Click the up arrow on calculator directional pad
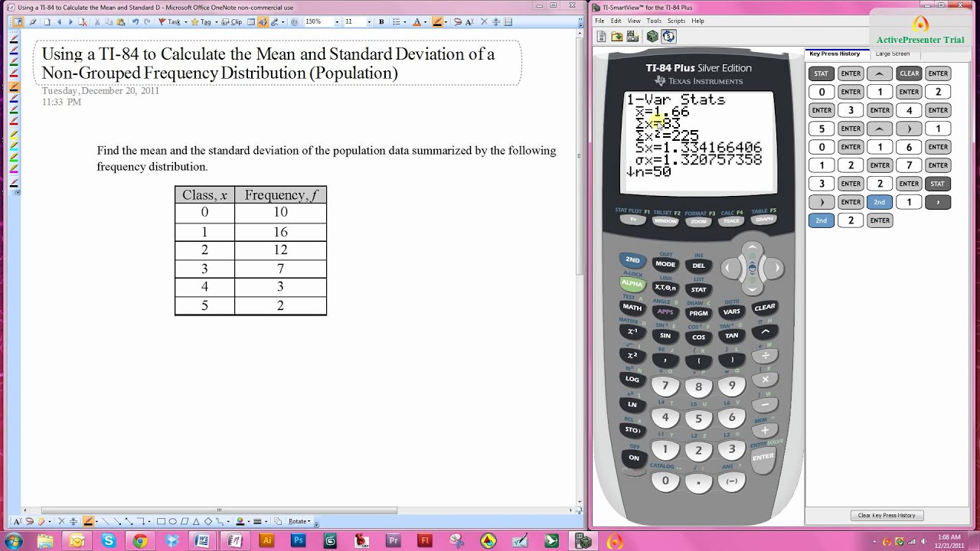The height and width of the screenshot is (551, 980). click(753, 248)
